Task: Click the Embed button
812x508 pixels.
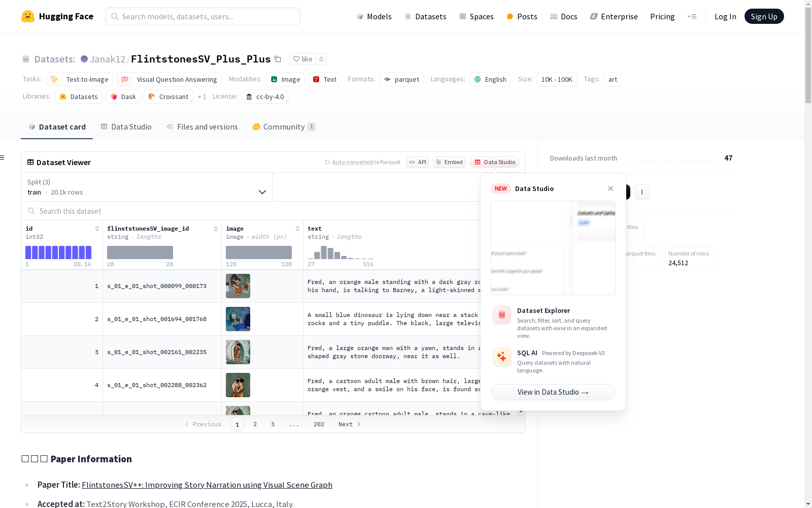Action: [x=449, y=162]
